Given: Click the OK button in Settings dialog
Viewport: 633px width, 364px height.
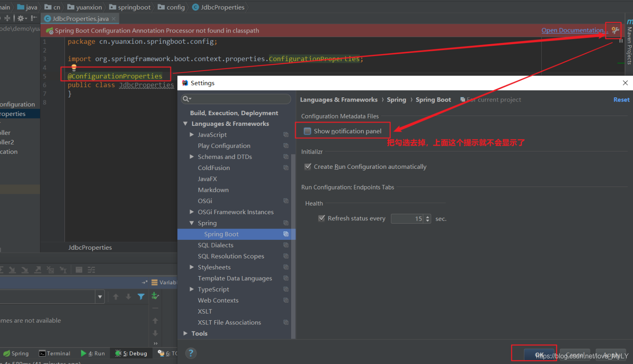Looking at the screenshot, I should coord(539,355).
